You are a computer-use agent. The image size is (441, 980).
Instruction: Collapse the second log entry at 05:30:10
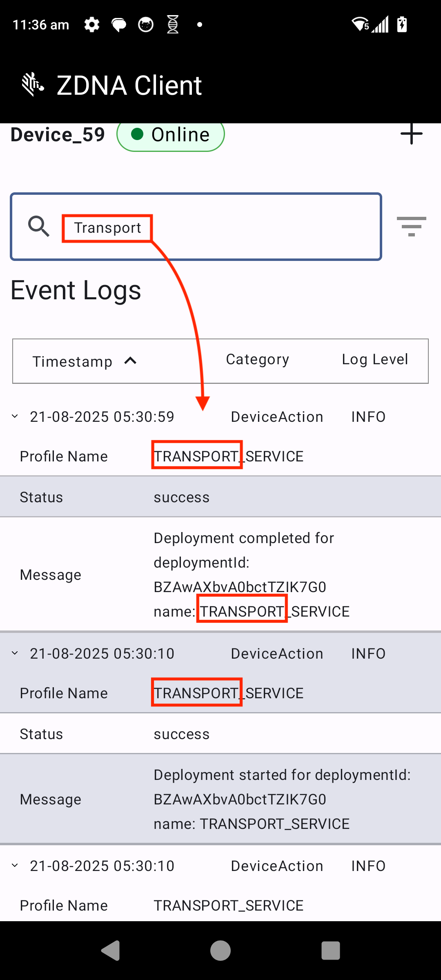click(x=15, y=653)
